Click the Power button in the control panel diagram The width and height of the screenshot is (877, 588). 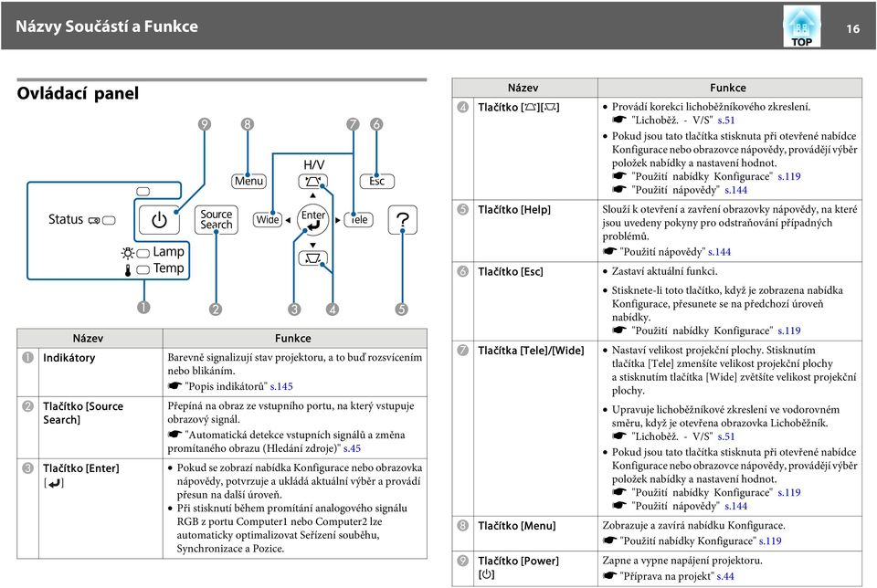click(159, 220)
